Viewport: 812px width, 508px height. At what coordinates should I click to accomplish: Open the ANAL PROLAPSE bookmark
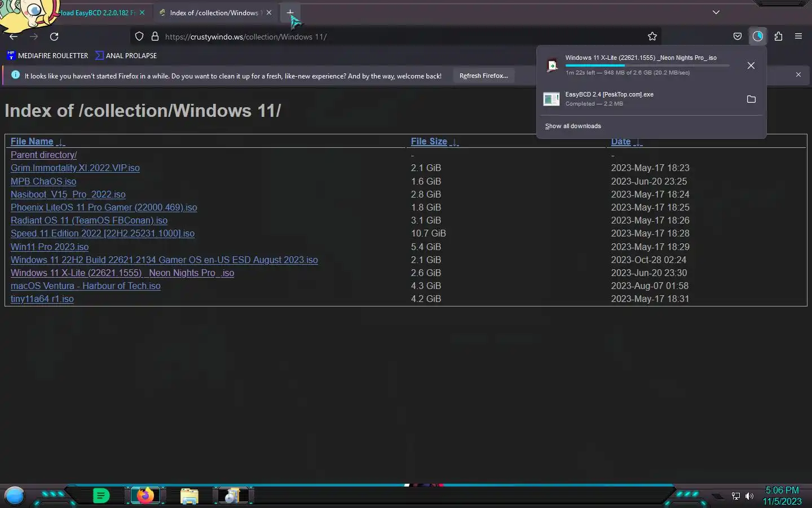pyautogui.click(x=126, y=55)
